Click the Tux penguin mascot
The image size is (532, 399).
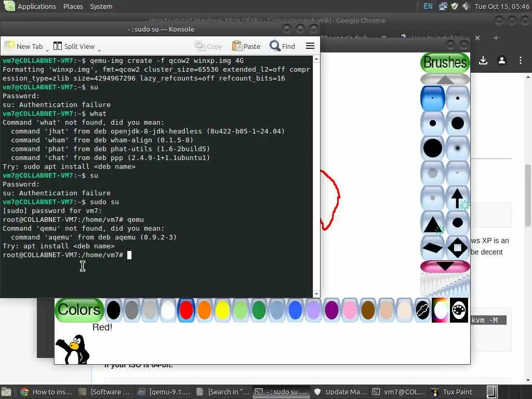click(73, 349)
